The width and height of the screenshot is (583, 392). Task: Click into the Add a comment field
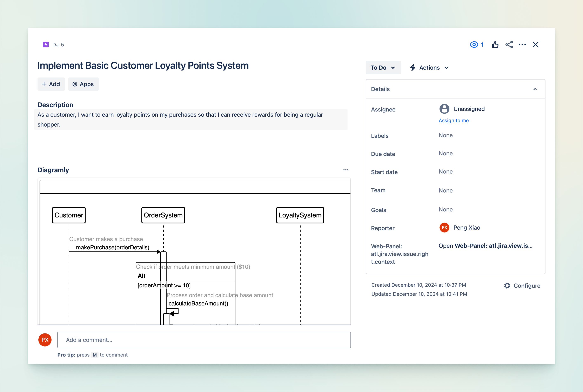coord(204,340)
